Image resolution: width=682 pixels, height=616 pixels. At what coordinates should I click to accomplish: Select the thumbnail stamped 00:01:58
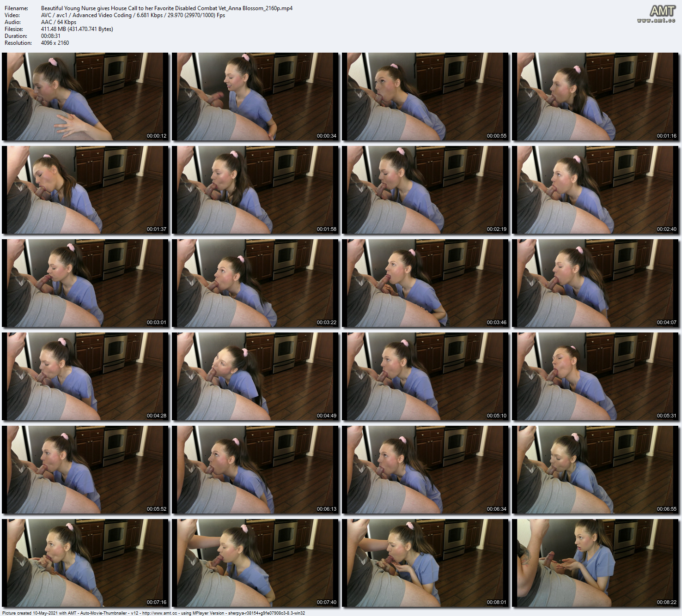tap(255, 189)
